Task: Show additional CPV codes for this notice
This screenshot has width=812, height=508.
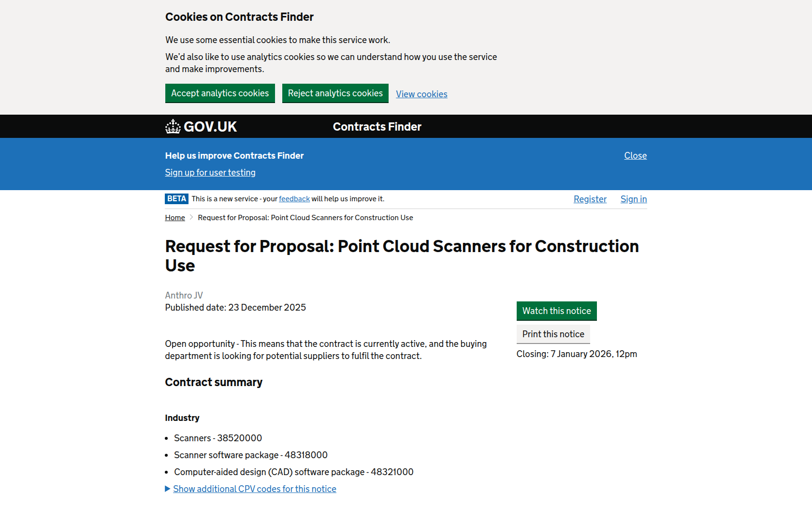Action: coord(255,489)
